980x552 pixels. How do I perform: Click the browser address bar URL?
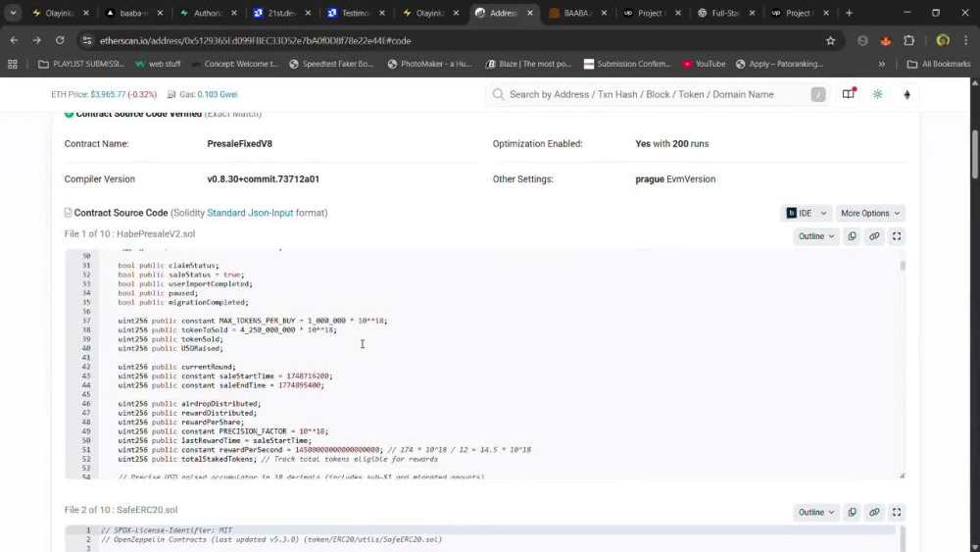point(255,40)
